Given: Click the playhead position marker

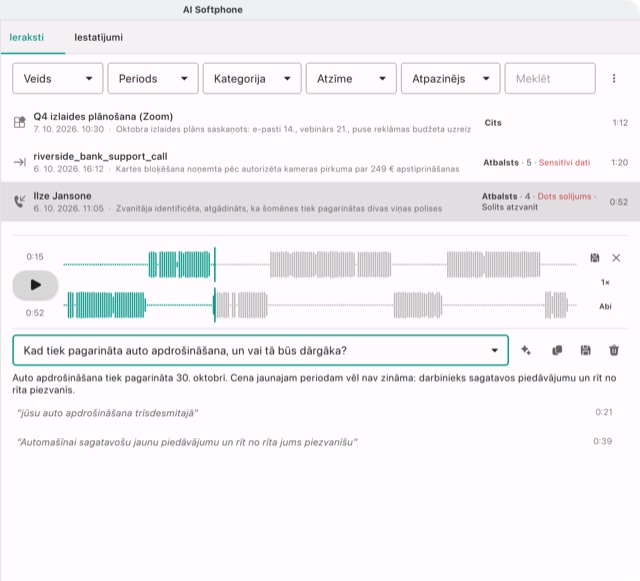Looking at the screenshot, I should (x=215, y=285).
